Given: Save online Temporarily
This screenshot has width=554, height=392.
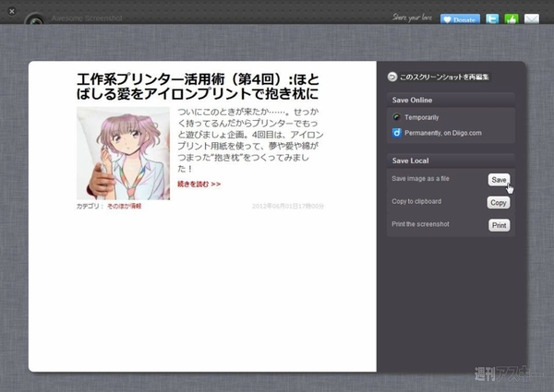Looking at the screenshot, I should click(x=422, y=117).
